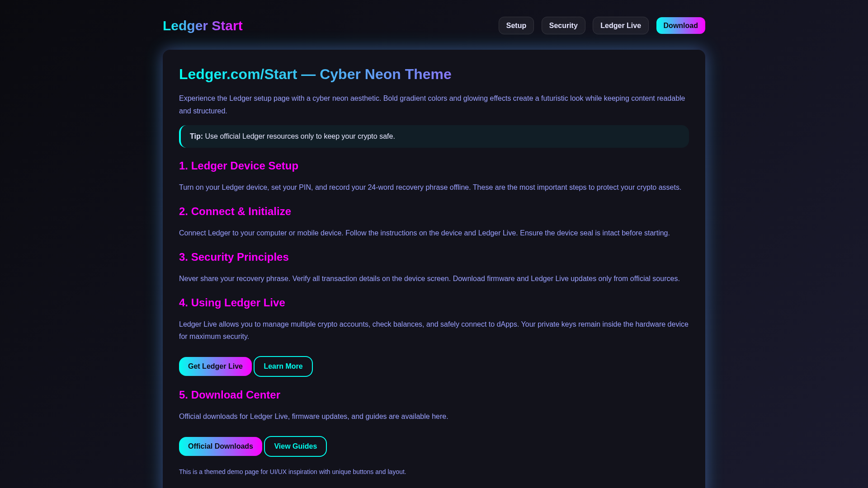Click the Download button in the header
Screen dimensions: 868x488
coord(680,25)
